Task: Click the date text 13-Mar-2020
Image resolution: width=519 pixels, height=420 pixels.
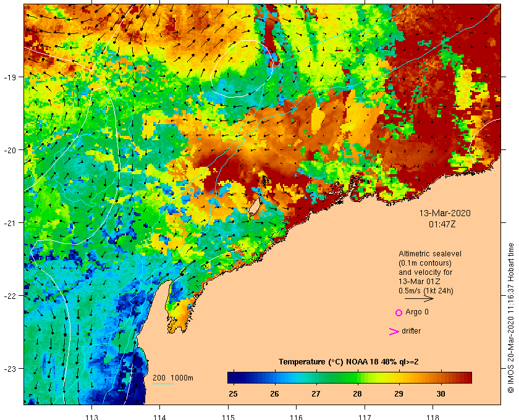Action: 445,213
